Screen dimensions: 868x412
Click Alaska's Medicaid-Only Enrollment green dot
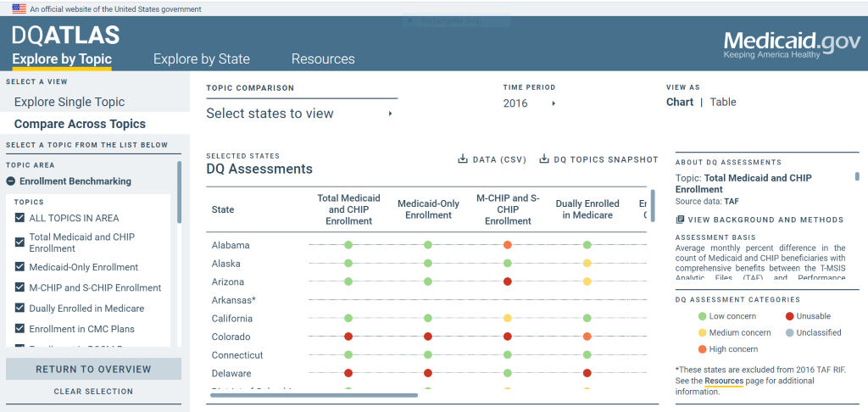point(428,263)
